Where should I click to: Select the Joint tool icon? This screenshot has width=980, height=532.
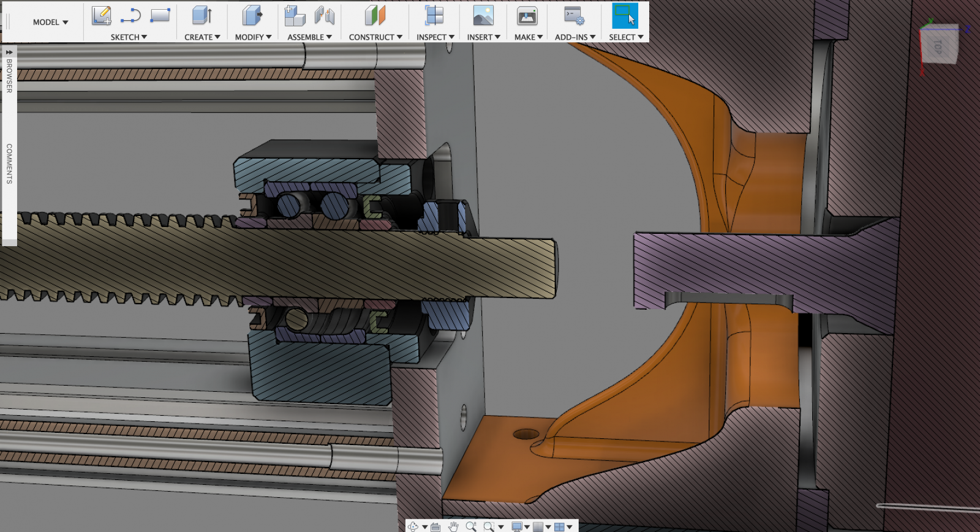[325, 16]
